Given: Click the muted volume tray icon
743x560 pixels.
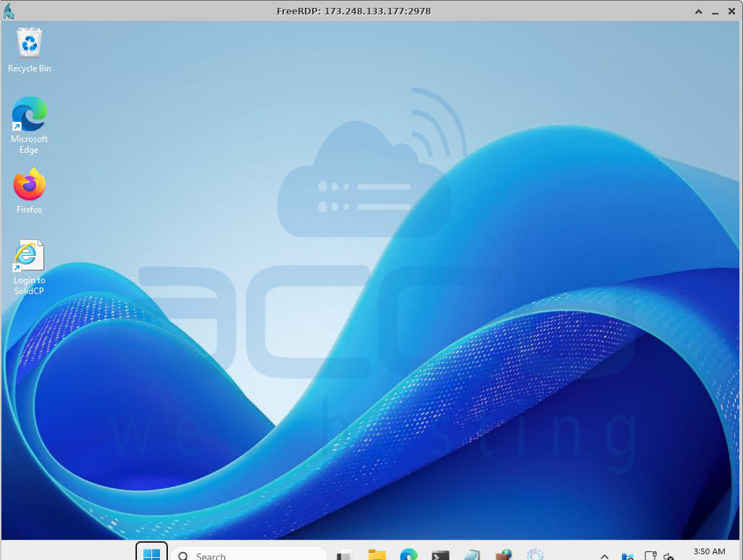Looking at the screenshot, I should [x=669, y=556].
